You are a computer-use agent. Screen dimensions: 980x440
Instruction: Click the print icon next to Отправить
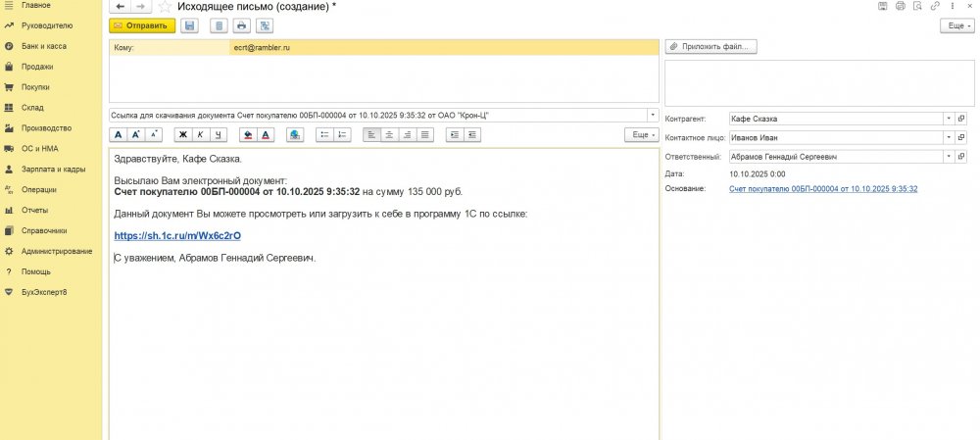(241, 25)
